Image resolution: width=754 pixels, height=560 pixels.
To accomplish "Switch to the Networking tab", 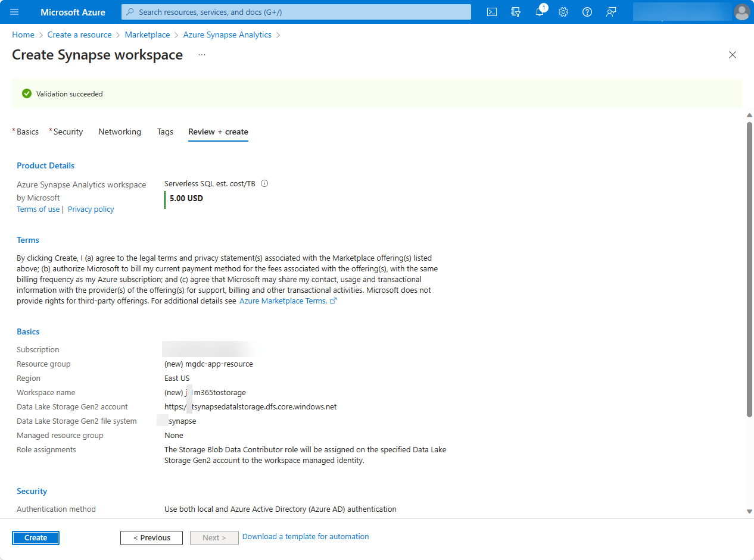I will tap(119, 132).
